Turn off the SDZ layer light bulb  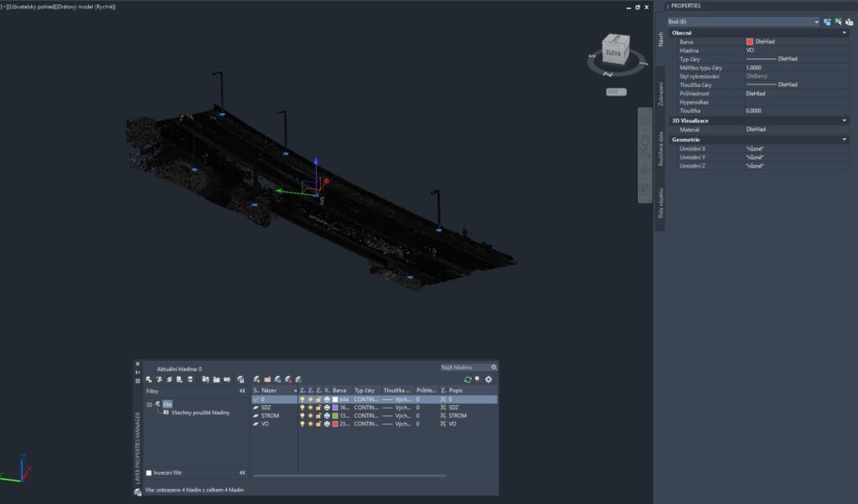coord(302,408)
